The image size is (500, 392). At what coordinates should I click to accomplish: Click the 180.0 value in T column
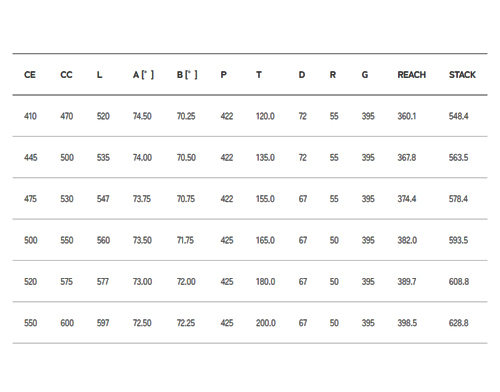[266, 281]
